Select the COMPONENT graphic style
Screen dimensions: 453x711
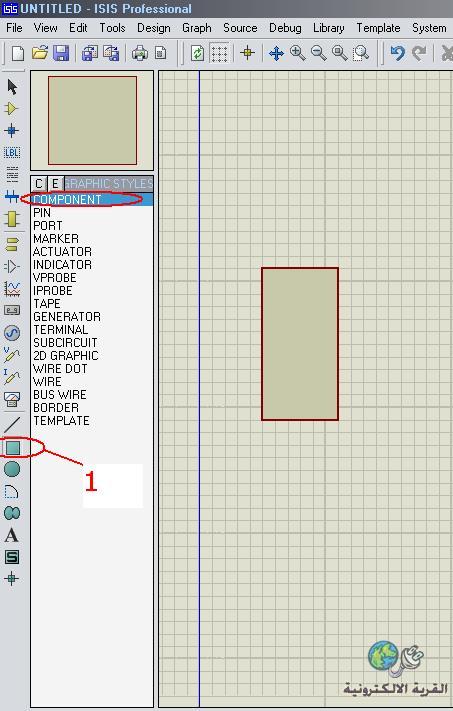pos(92,200)
